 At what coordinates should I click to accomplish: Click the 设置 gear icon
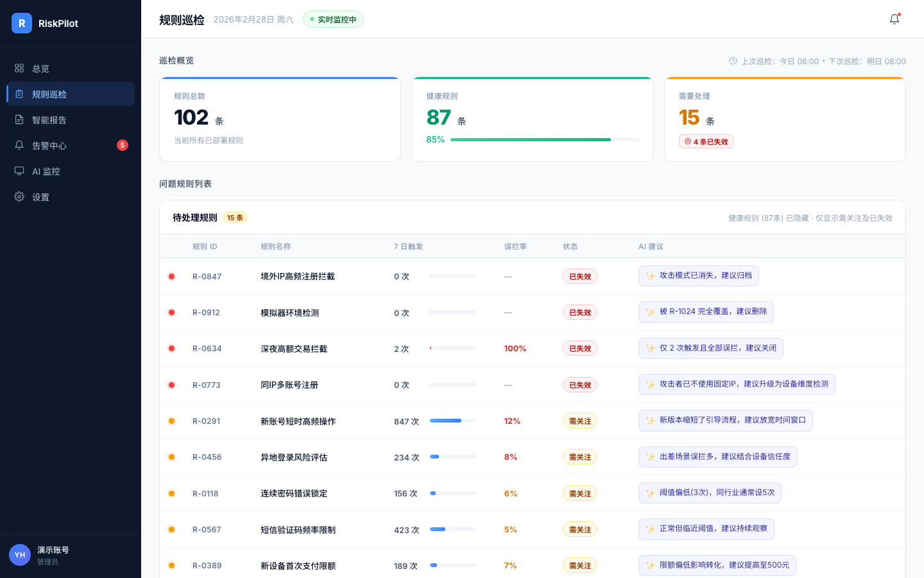coord(19,197)
